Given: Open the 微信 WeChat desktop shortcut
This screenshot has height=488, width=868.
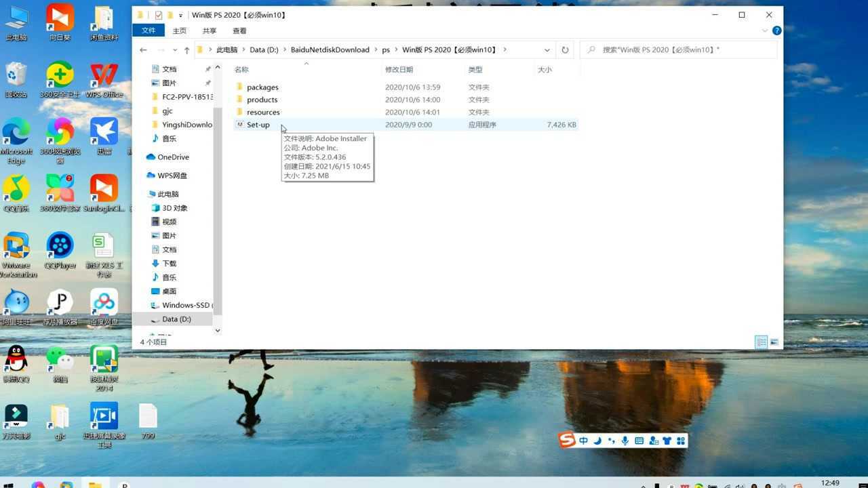Looking at the screenshot, I should click(x=60, y=365).
